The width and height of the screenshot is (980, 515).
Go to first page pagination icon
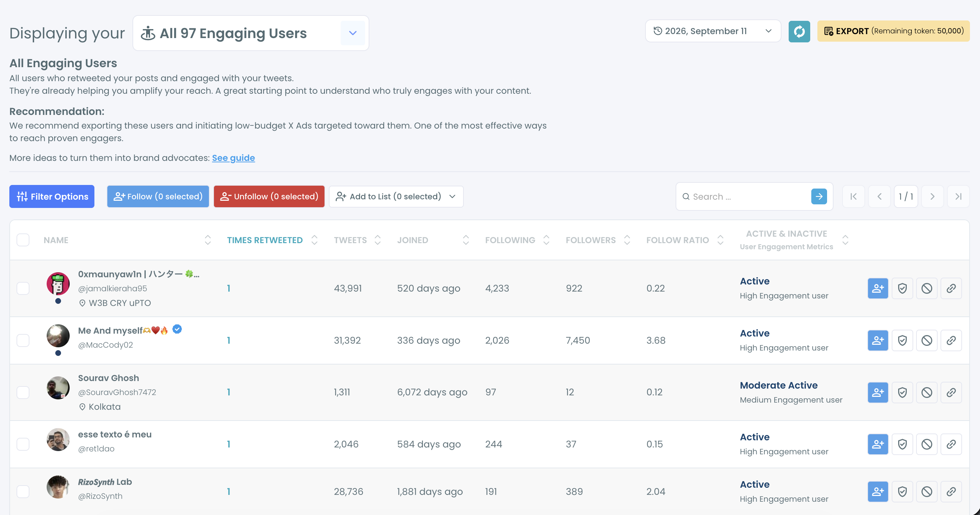click(853, 196)
